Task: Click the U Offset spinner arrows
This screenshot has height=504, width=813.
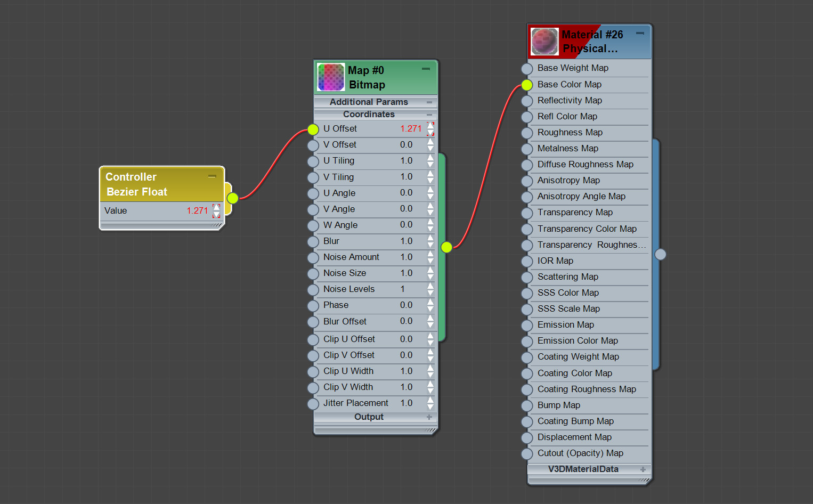Action: (430, 128)
